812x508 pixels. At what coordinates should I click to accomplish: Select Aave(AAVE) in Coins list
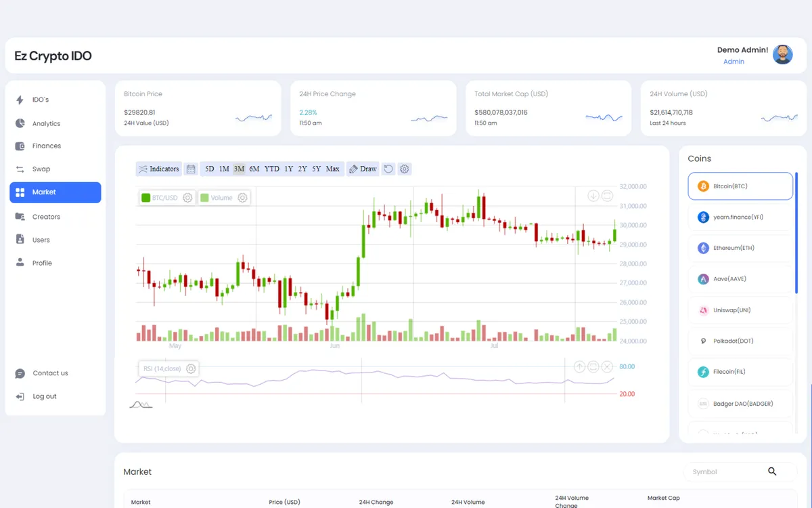[740, 278]
